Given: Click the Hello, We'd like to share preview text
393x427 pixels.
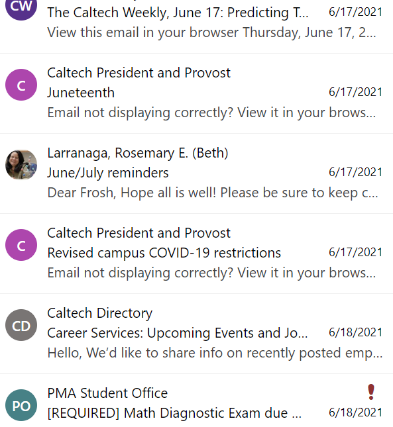Looking at the screenshot, I should (215, 353).
